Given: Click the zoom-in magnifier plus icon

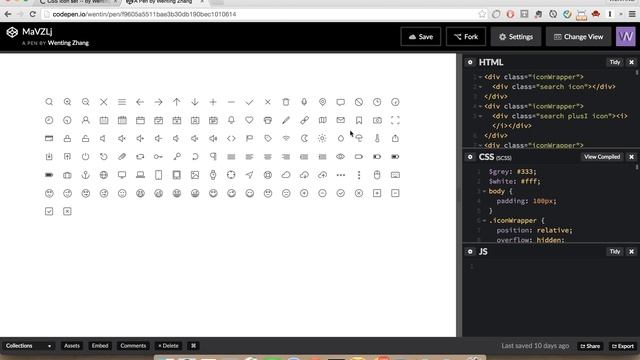Looking at the screenshot, I should click(67, 102).
